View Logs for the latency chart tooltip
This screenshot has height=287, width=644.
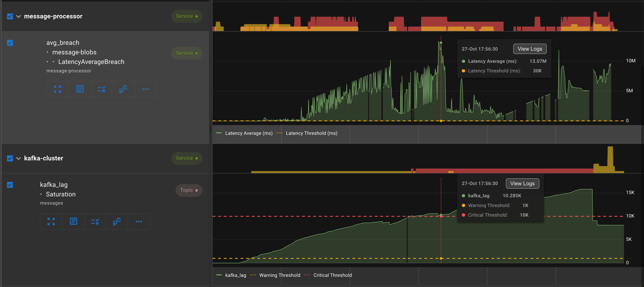pyautogui.click(x=530, y=49)
